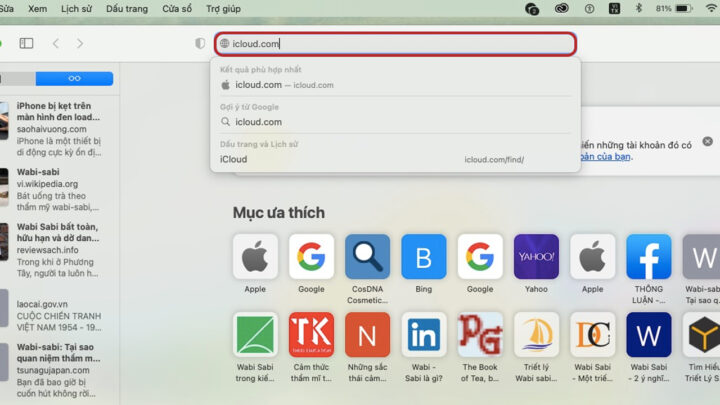Toggle the Safari sidebar button
This screenshot has width=720, height=405.
[x=26, y=43]
